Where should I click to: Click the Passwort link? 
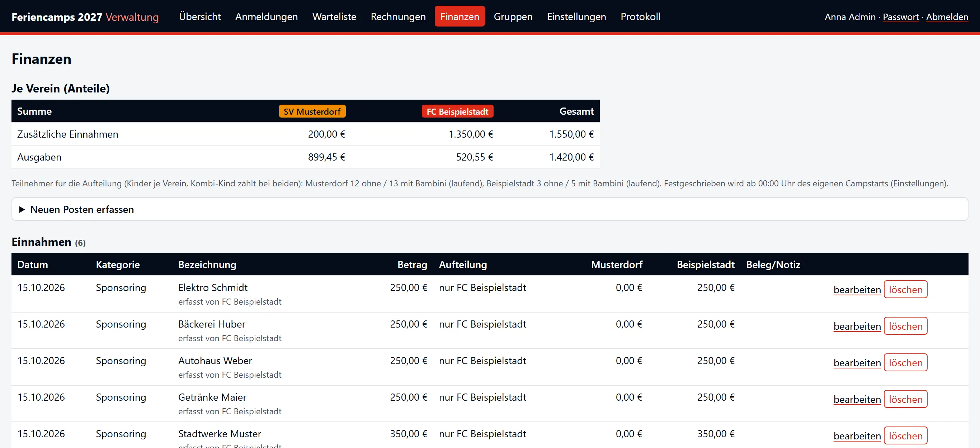pyautogui.click(x=900, y=17)
